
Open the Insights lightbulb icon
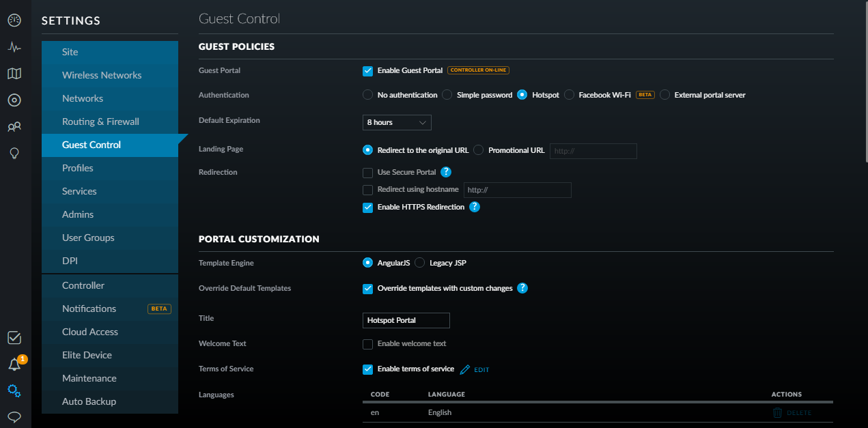(14, 154)
